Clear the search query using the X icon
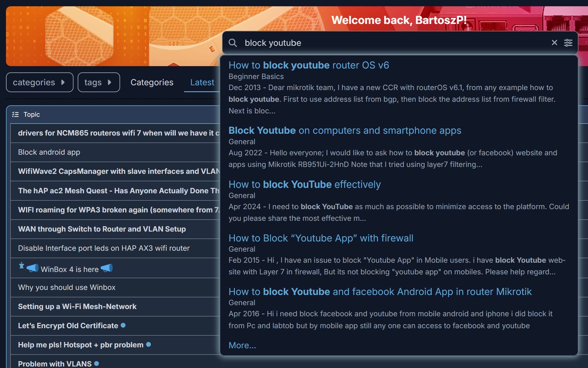This screenshot has height=368, width=588. click(554, 43)
